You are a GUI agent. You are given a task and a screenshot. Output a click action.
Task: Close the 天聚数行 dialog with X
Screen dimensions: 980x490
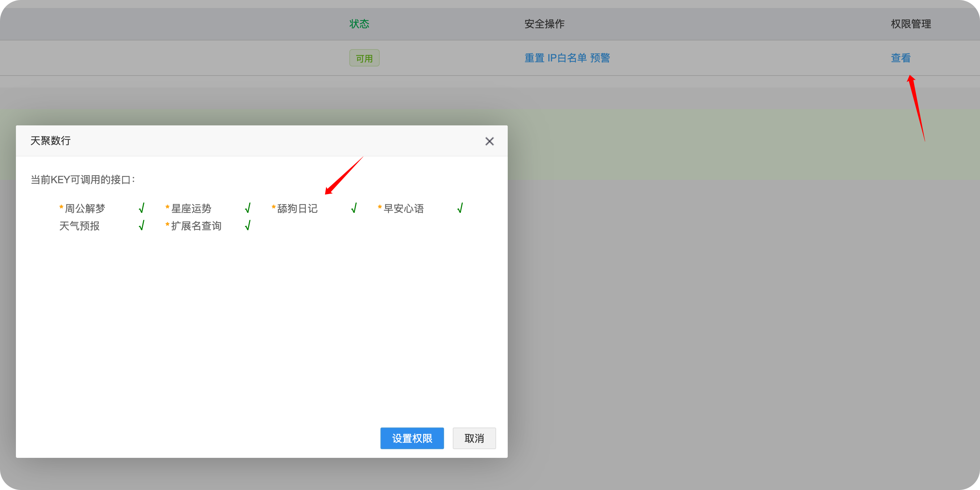point(489,141)
